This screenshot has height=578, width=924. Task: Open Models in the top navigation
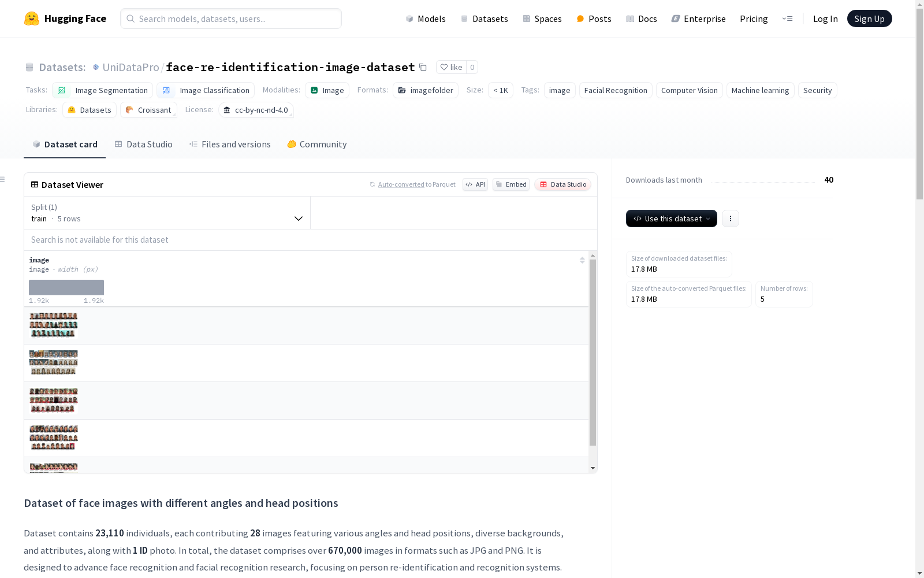pos(426,18)
